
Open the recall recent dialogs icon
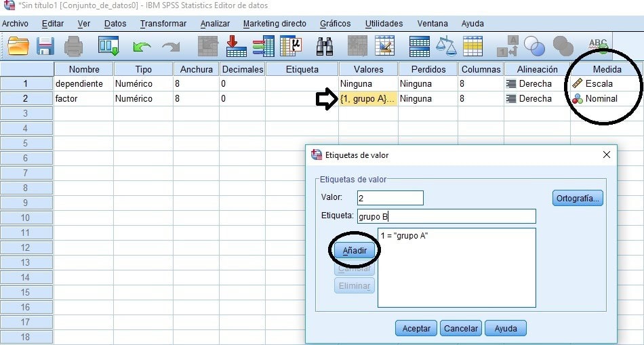click(108, 46)
